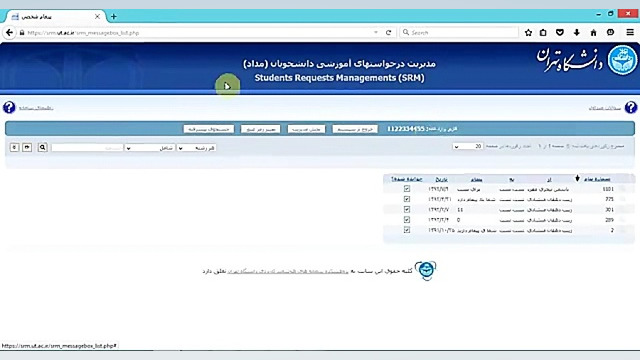
Task: Click the advanced search button in blue bar
Action: coord(209,129)
